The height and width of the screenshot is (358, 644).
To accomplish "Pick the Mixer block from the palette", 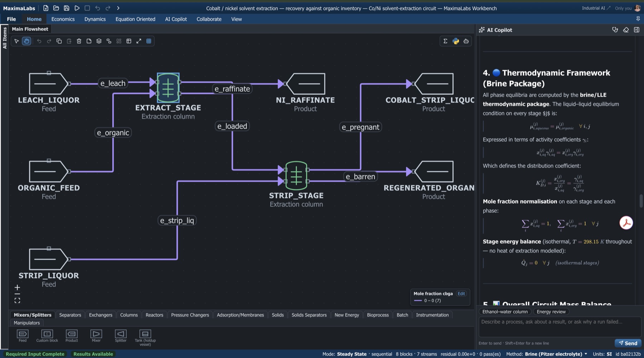I will tap(96, 336).
